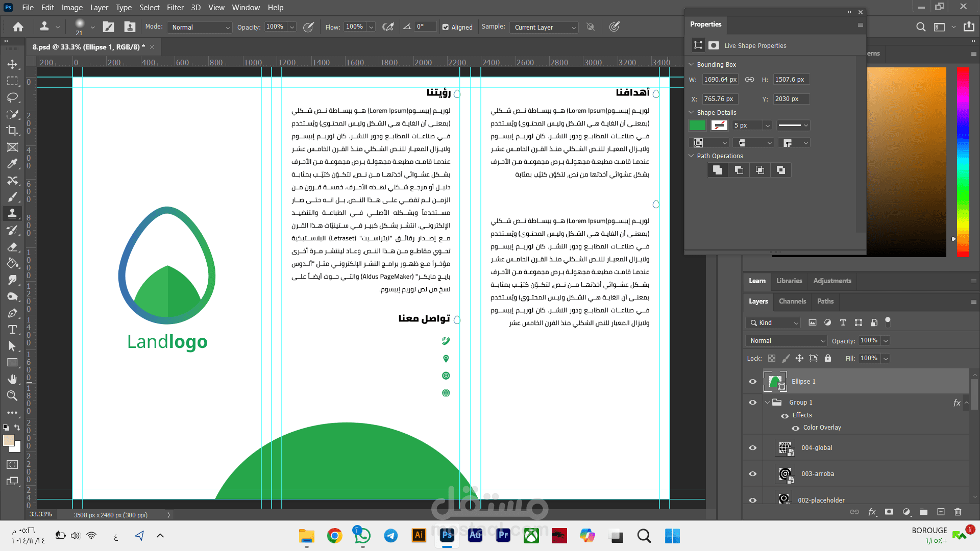
Task: Hide the Group 1 layer group
Action: tap(752, 403)
